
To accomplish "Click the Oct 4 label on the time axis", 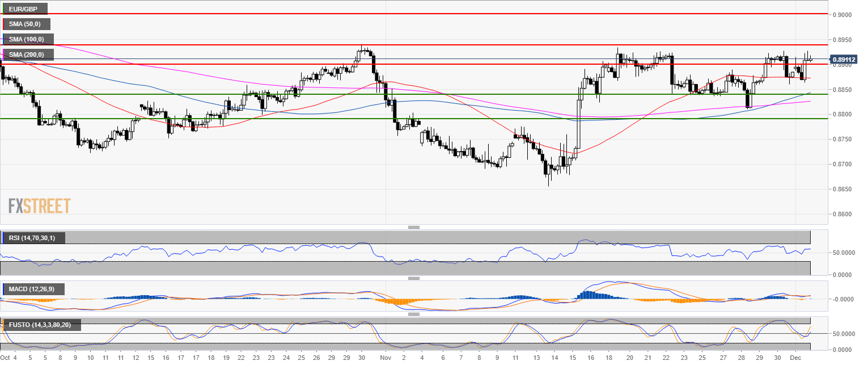I will coord(10,358).
